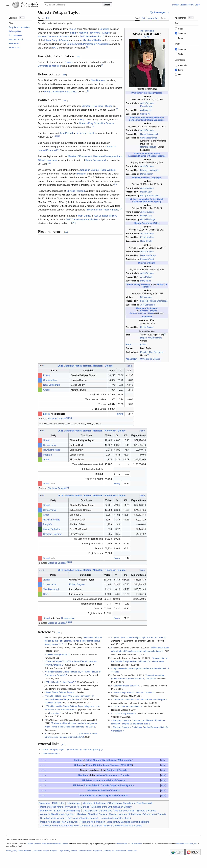Select candidate name Luc LeBlanc in 2015 table
The width and height of the screenshot is (207, 868).
pos(75,589)
